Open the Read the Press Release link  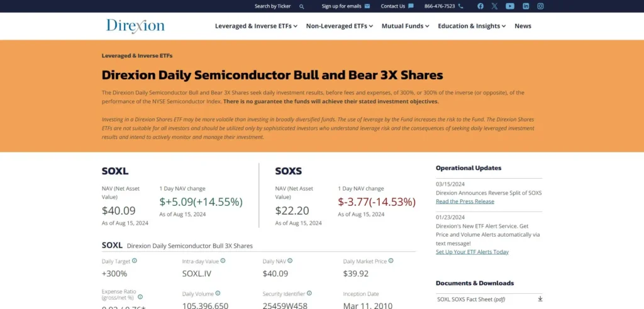tap(465, 201)
